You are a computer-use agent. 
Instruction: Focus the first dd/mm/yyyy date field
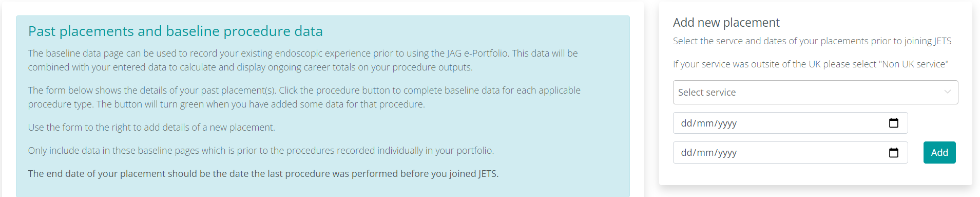click(x=790, y=123)
